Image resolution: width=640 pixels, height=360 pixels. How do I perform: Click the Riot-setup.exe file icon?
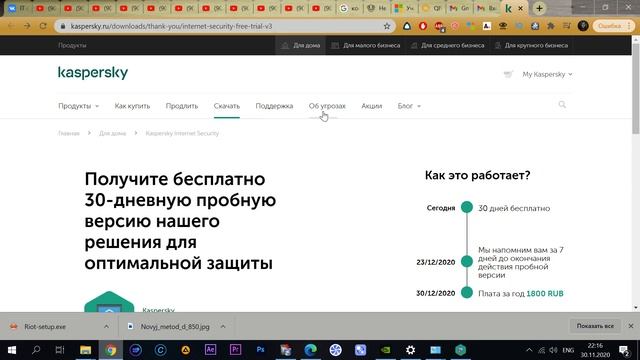pos(13,327)
